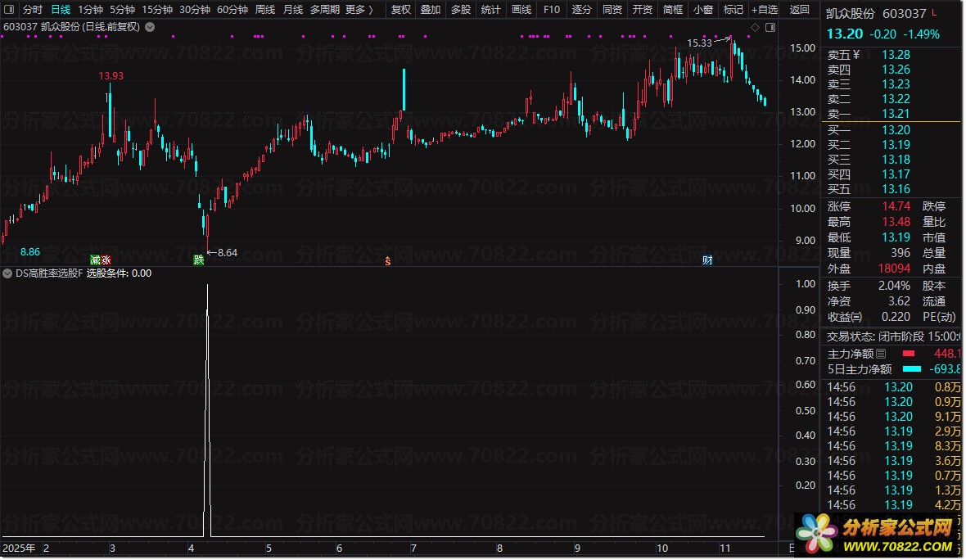Click month 11 on the time axis
The height and width of the screenshot is (560, 966).
tap(725, 548)
